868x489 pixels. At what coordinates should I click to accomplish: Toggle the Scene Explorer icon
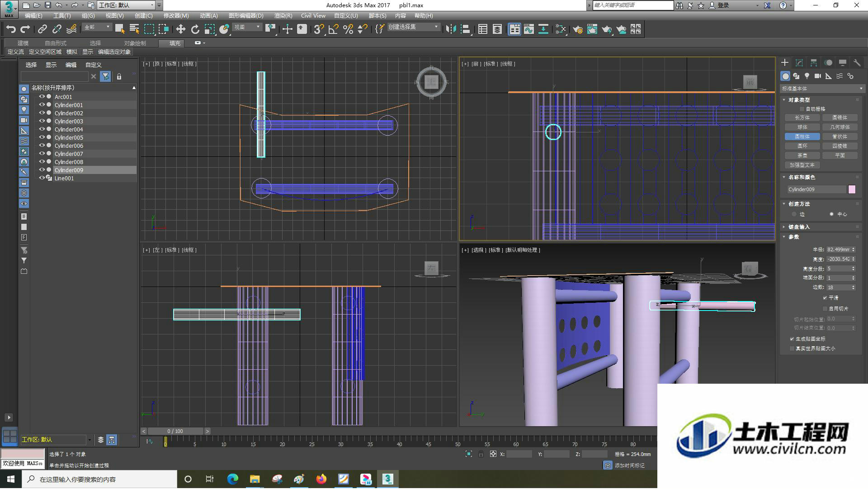482,29
